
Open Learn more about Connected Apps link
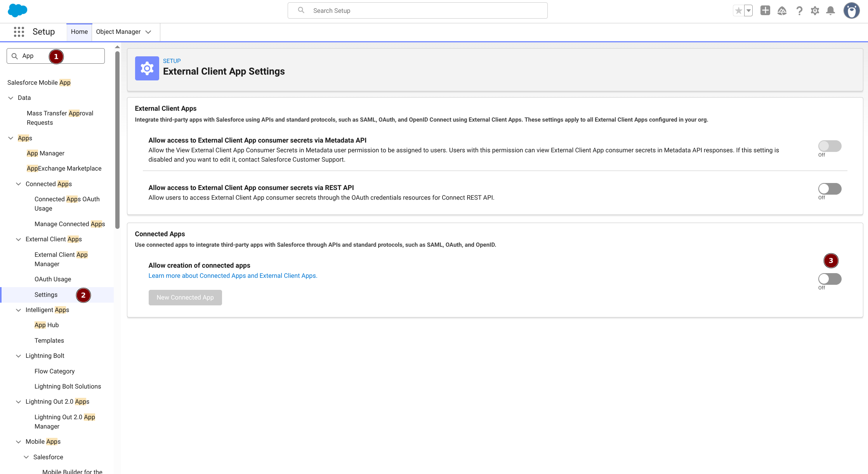233,276
